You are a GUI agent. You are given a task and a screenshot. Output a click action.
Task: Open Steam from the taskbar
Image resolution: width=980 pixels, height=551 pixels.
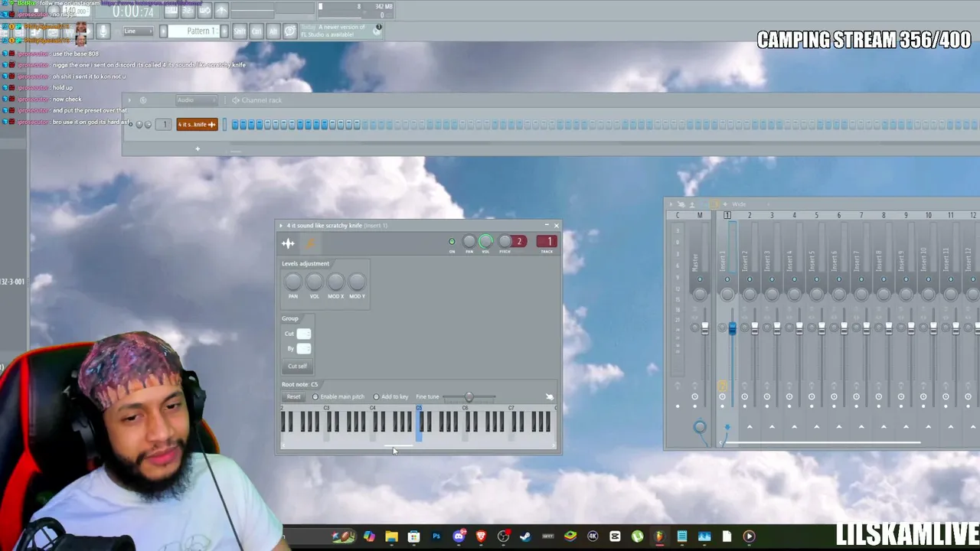point(525,536)
